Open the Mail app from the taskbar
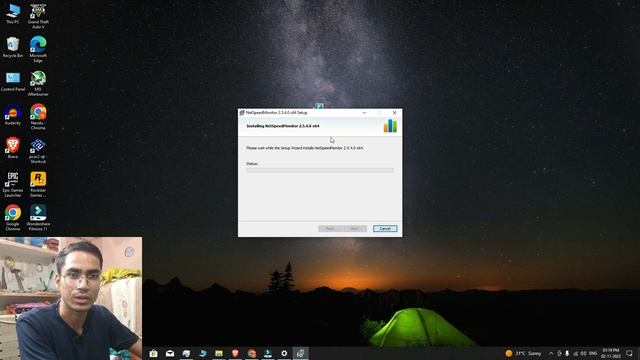The width and height of the screenshot is (640, 360). pos(170,353)
